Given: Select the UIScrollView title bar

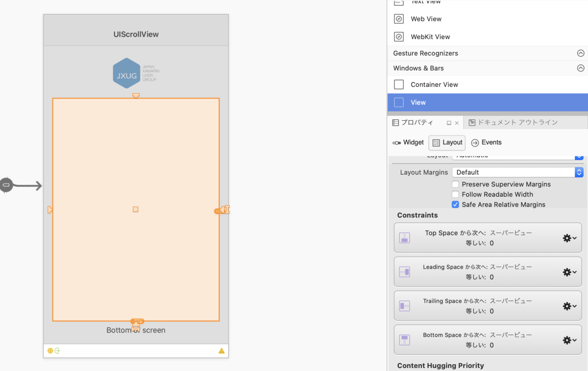Looking at the screenshot, I should [x=136, y=30].
